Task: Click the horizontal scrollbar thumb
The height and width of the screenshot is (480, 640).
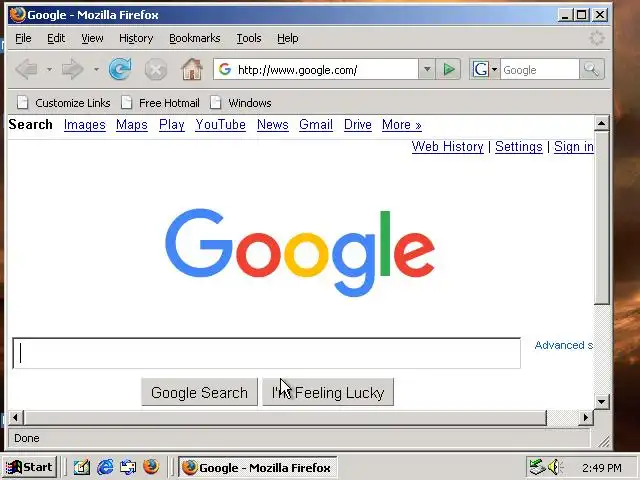Action: click(x=285, y=418)
